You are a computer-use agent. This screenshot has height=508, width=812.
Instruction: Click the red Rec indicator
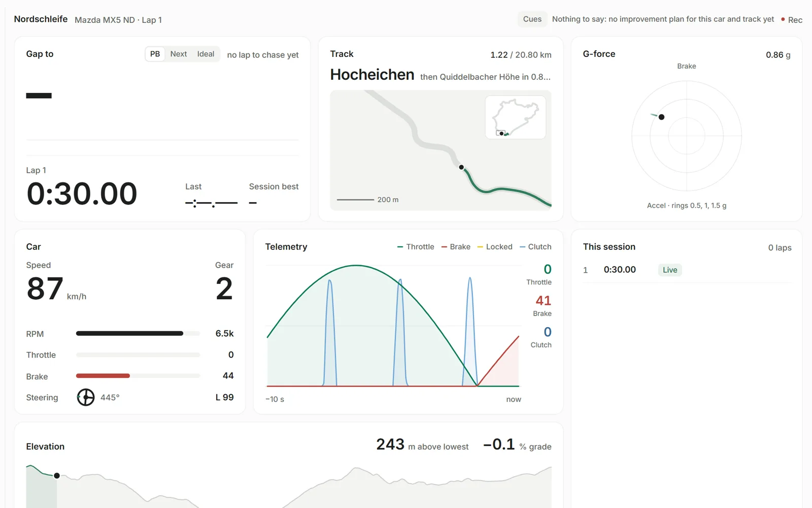pyautogui.click(x=792, y=20)
